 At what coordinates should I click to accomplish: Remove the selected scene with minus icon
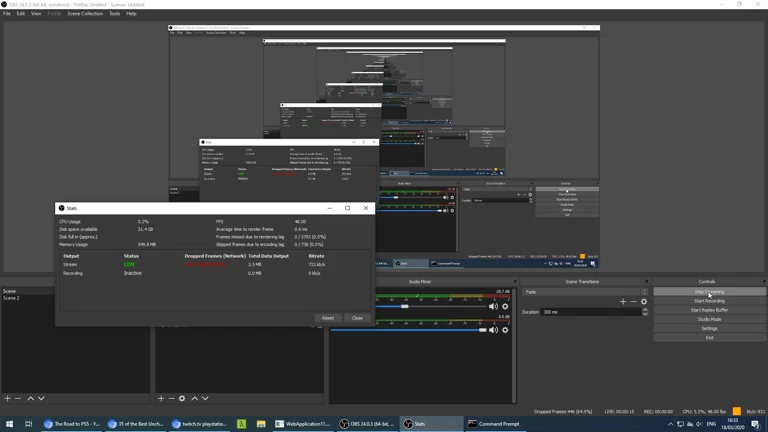tap(18, 398)
